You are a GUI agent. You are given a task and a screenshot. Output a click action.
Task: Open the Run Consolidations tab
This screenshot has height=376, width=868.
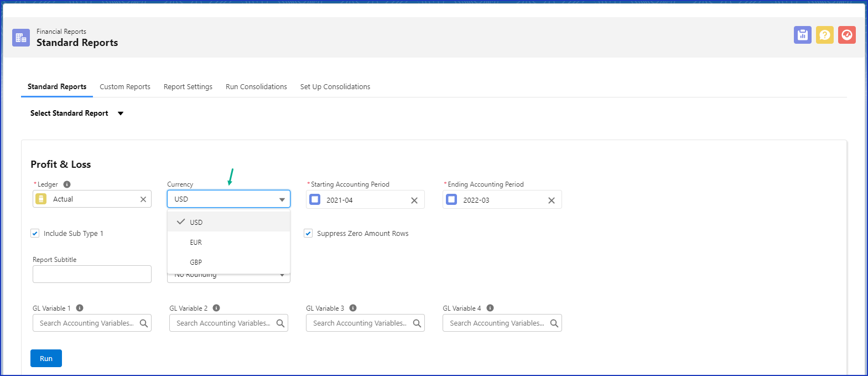pyautogui.click(x=256, y=87)
